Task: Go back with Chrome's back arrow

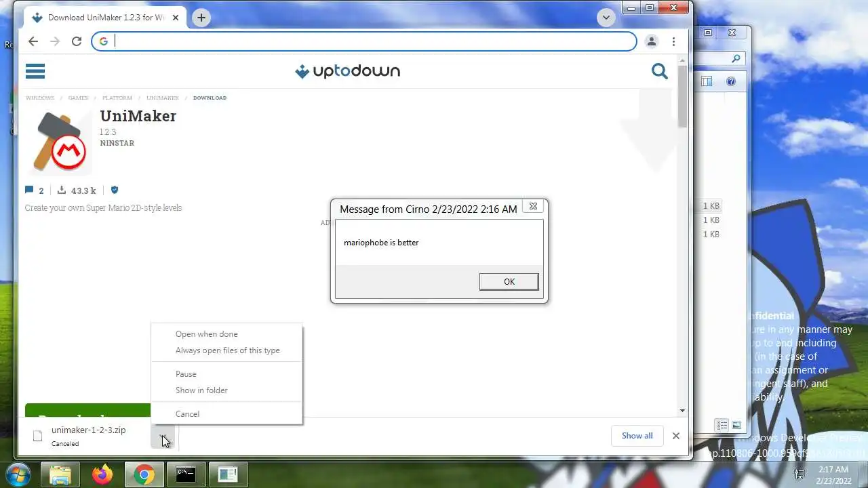Action: (x=33, y=41)
